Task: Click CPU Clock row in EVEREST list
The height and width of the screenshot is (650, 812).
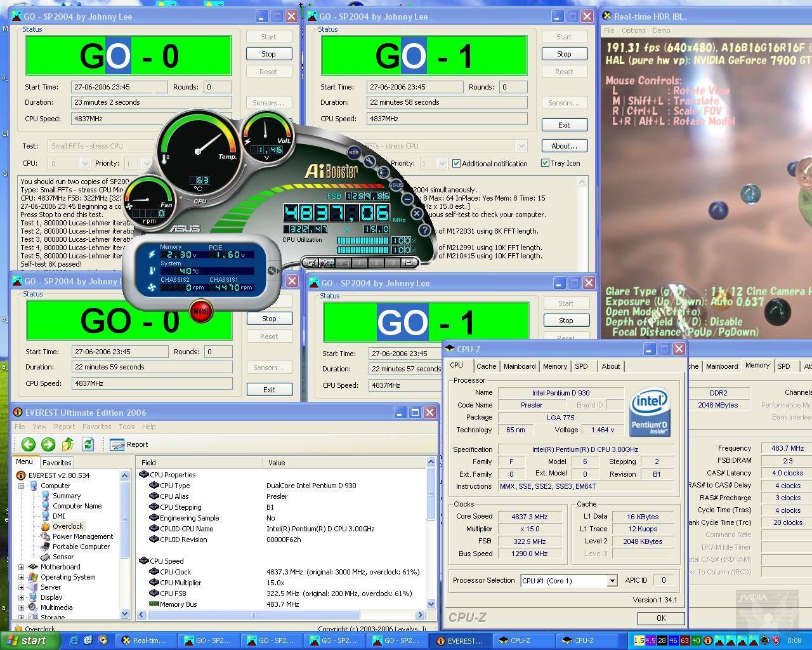Action: point(284,572)
